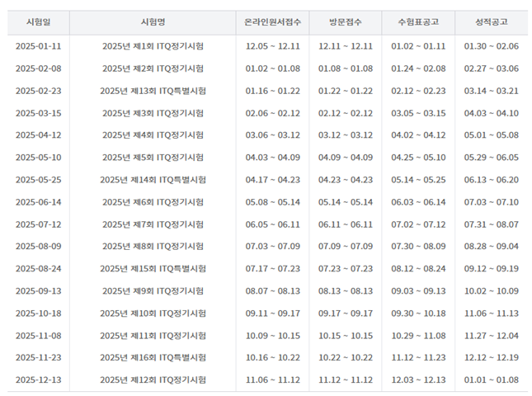Click score announcement 12.12 ~ 12.19

491,357
